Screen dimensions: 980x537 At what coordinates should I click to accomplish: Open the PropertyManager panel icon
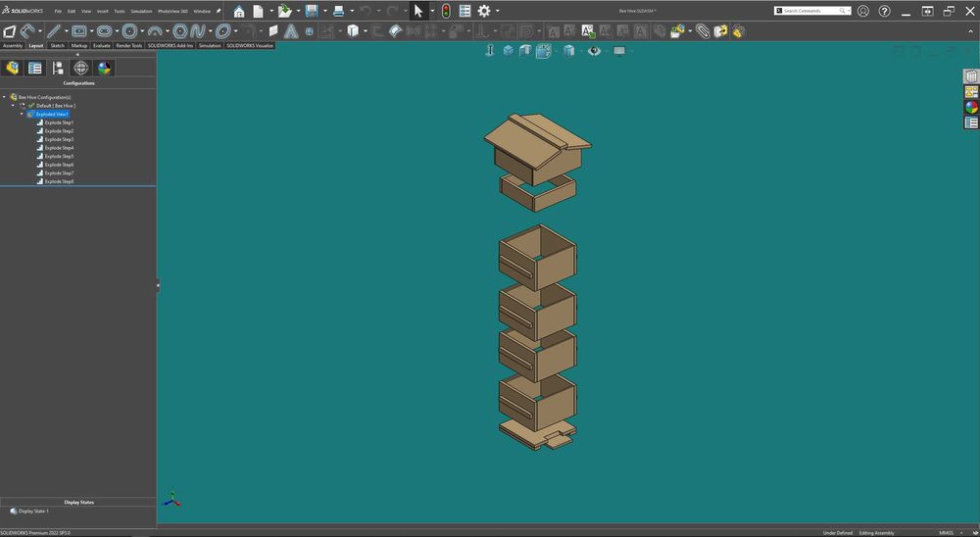[x=35, y=68]
